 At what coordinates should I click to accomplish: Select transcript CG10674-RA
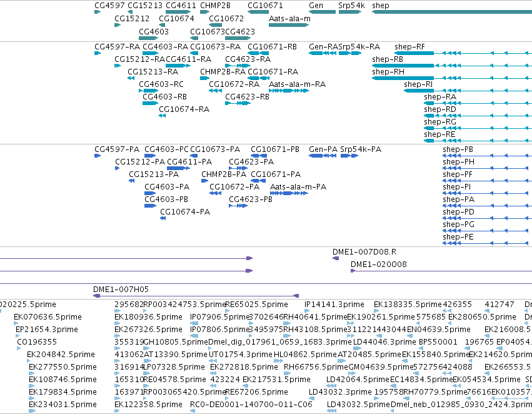(184, 109)
